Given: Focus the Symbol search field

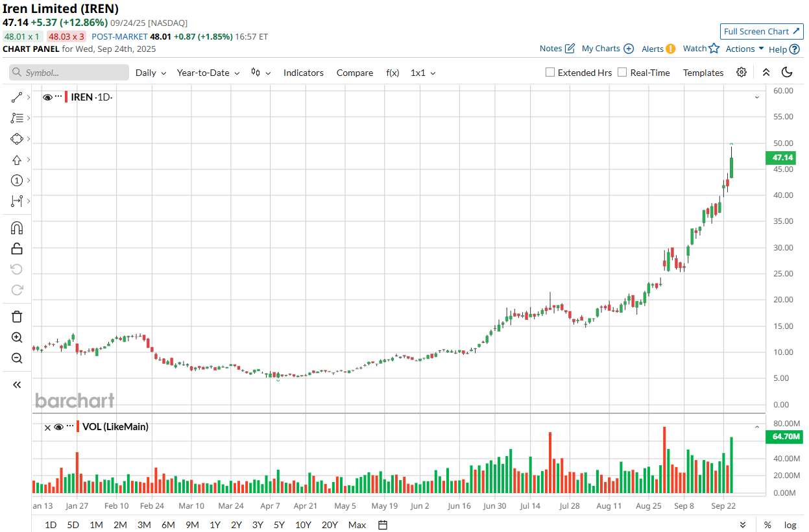Looking at the screenshot, I should [x=69, y=73].
